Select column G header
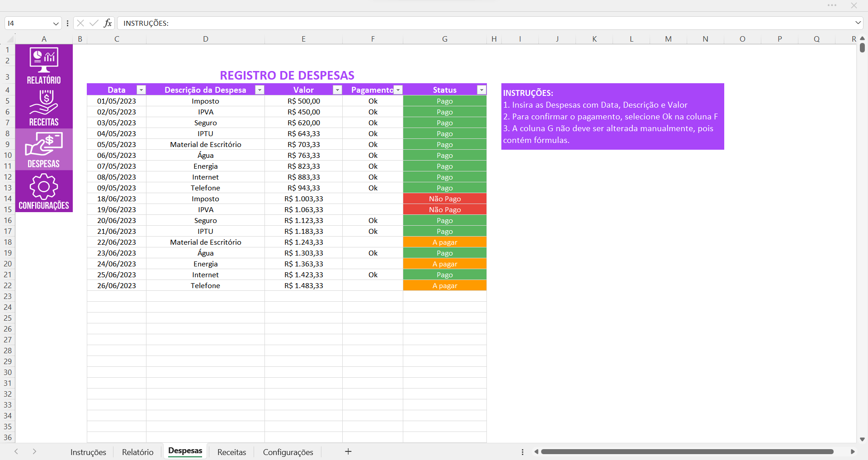The width and height of the screenshot is (868, 460). tap(445, 39)
